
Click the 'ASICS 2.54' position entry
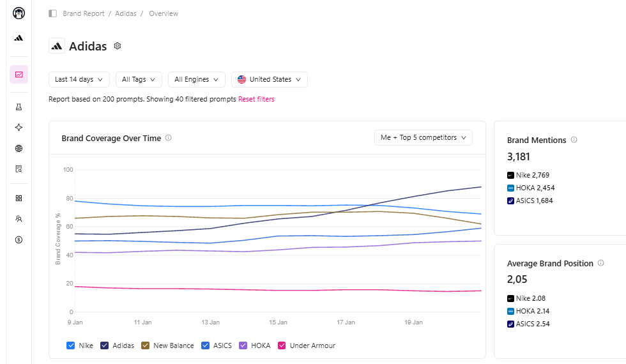[528, 324]
